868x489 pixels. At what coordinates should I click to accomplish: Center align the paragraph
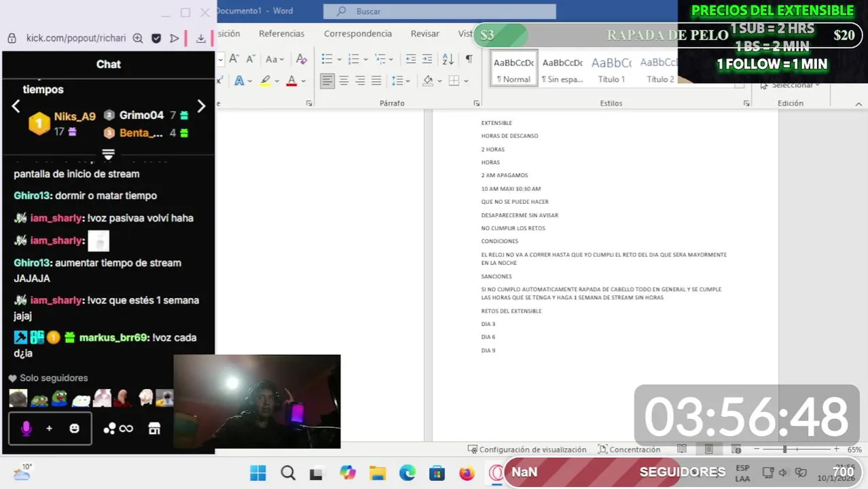tap(344, 81)
